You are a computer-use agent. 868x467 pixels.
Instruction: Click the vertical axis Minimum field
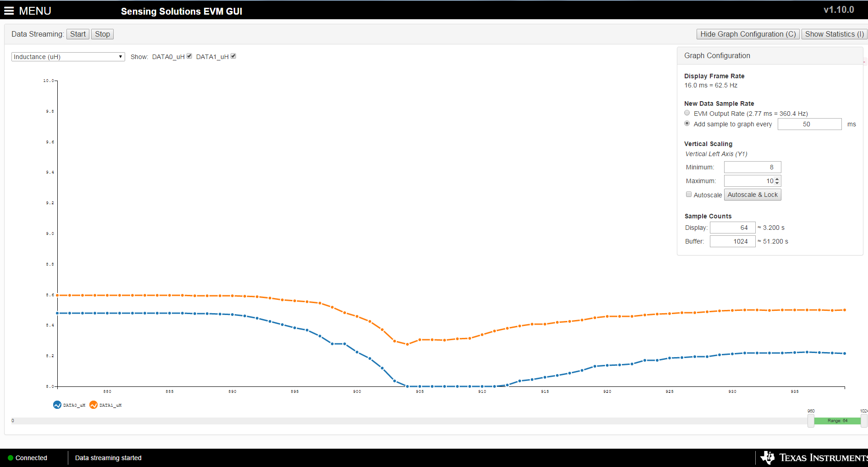(x=753, y=167)
